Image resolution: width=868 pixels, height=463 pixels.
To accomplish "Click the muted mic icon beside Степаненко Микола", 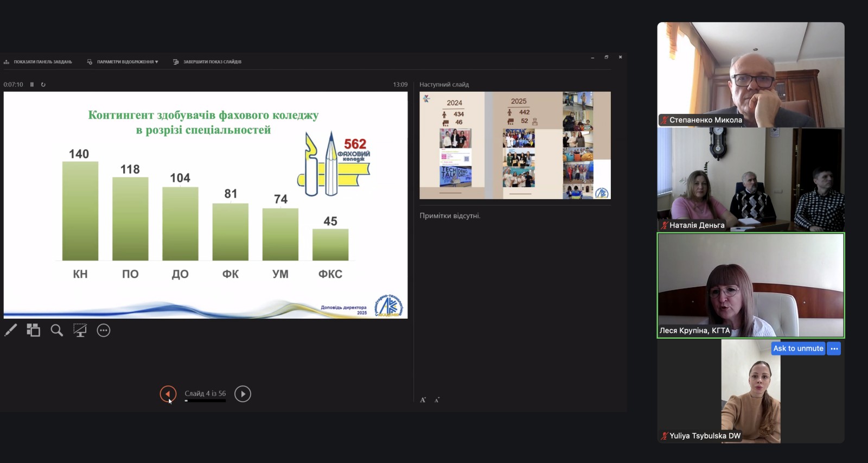I will [664, 120].
